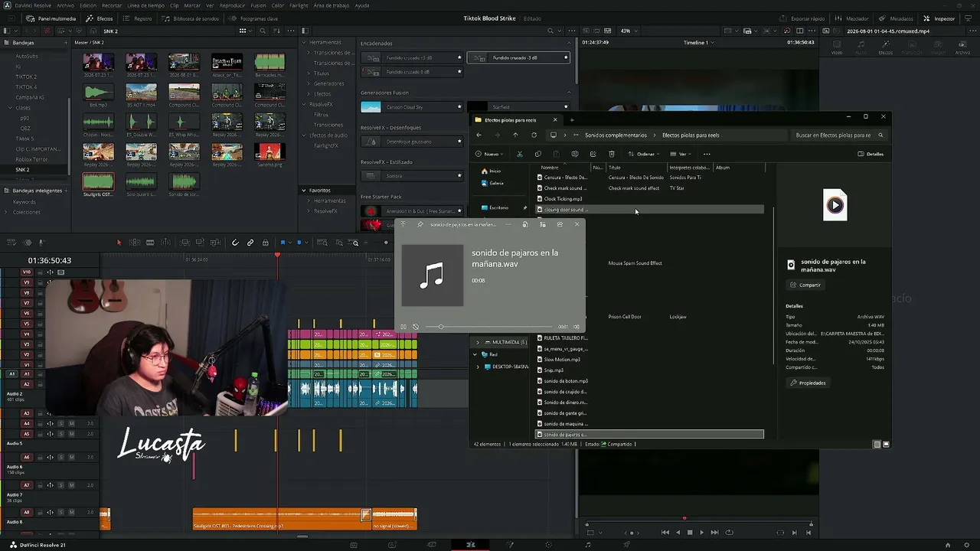Mute the A8 audio track
The image size is (980, 551).
coord(71,512)
